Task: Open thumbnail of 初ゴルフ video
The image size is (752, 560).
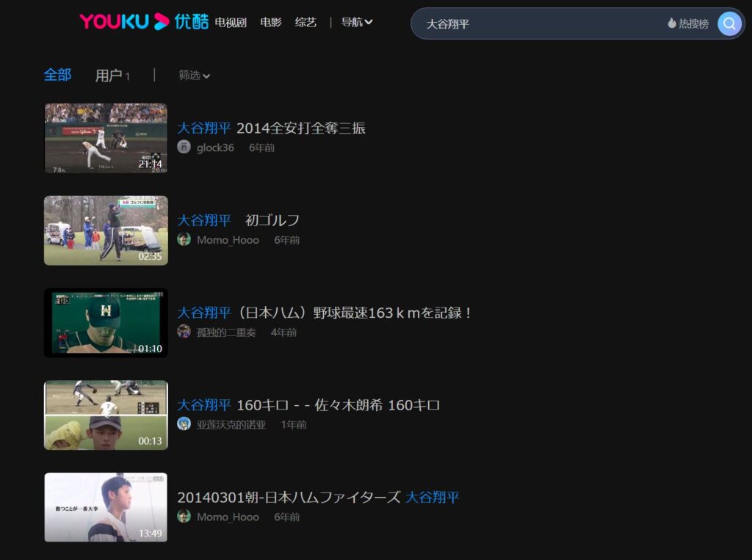Action: 106,230
